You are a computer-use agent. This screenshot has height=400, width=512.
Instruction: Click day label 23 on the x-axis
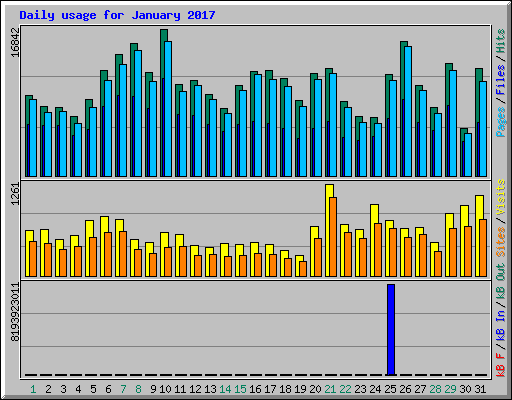tap(360, 389)
